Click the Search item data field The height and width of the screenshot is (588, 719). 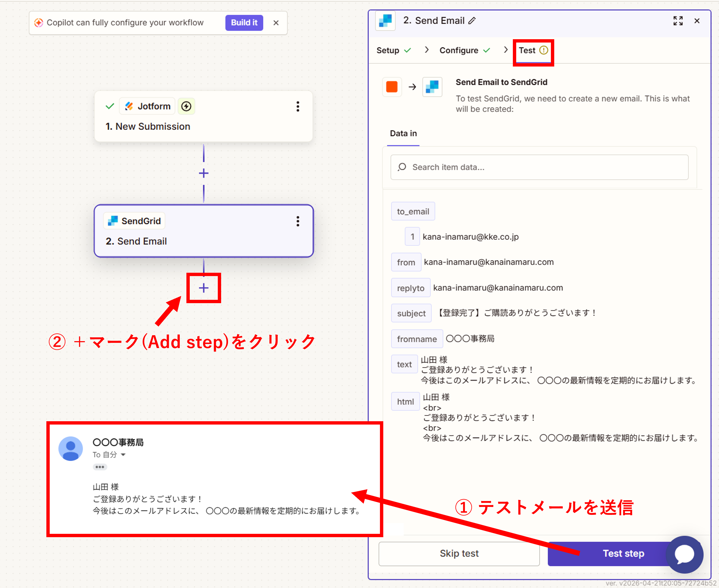539,167
